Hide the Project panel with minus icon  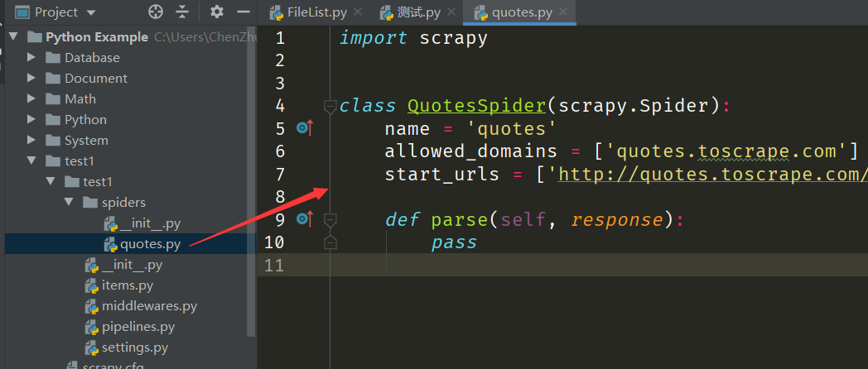point(243,12)
